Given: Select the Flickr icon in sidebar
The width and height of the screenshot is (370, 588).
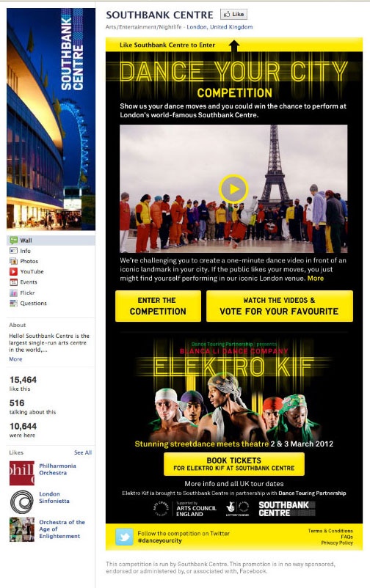Looking at the screenshot, I should pyautogui.click(x=13, y=293).
